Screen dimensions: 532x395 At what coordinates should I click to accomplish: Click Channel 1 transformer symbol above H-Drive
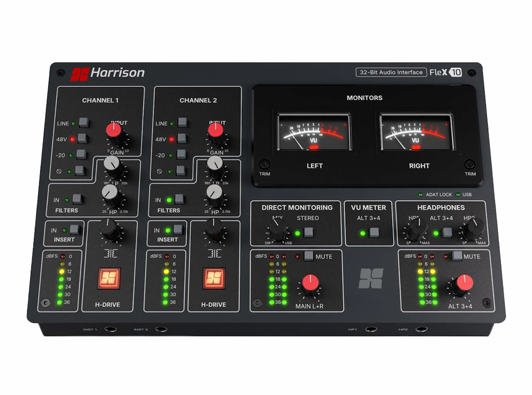tap(110, 254)
